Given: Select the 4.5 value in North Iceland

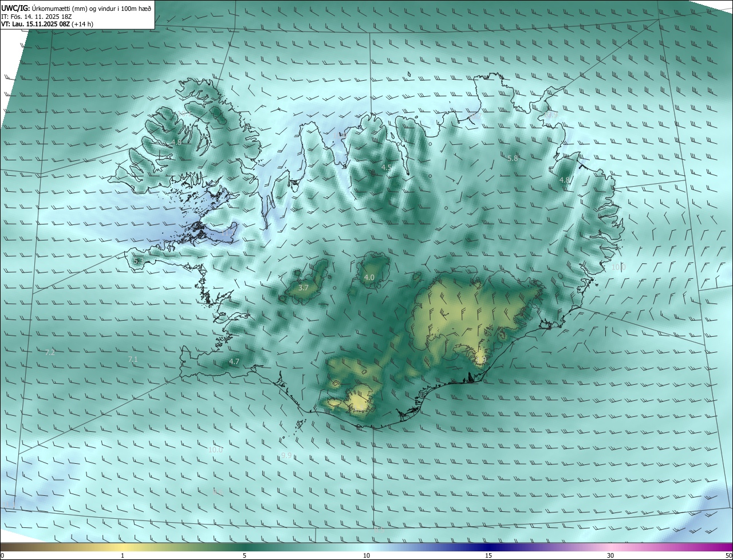Looking at the screenshot, I should [x=387, y=167].
